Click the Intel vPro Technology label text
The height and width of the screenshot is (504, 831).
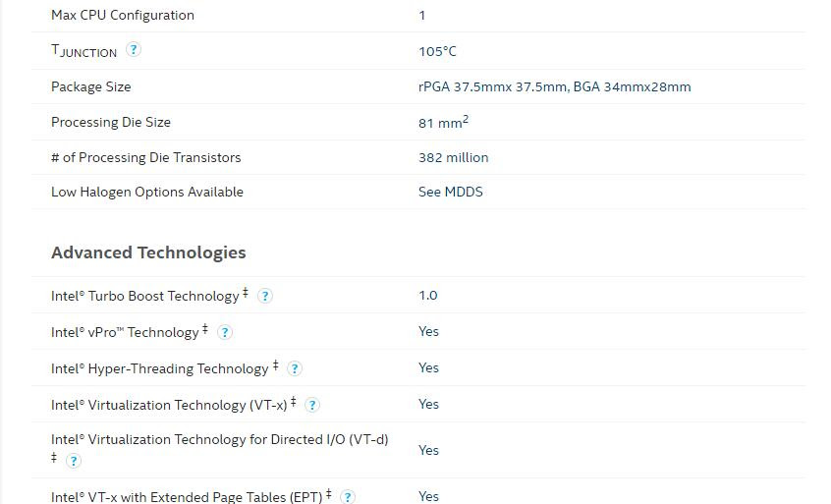click(x=125, y=332)
